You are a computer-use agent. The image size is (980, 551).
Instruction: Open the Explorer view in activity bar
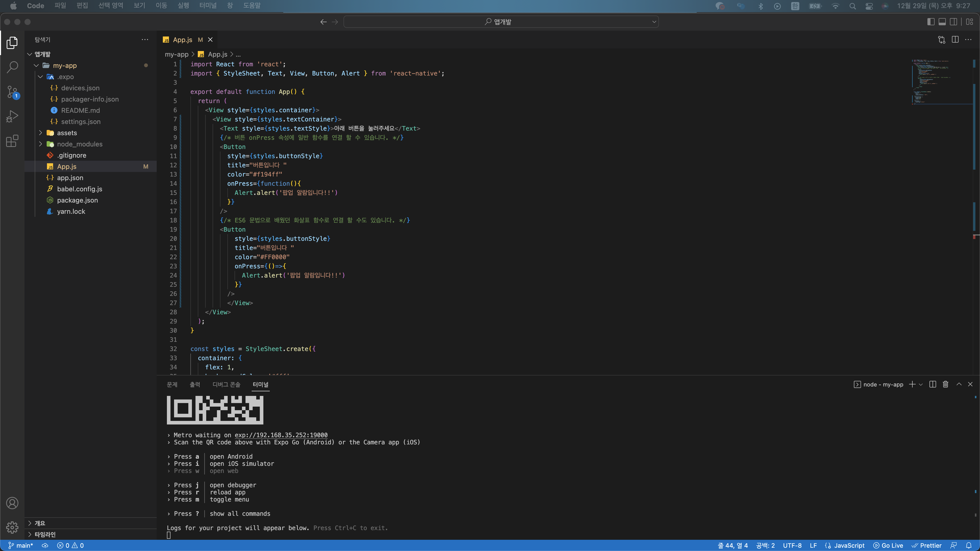(x=12, y=43)
